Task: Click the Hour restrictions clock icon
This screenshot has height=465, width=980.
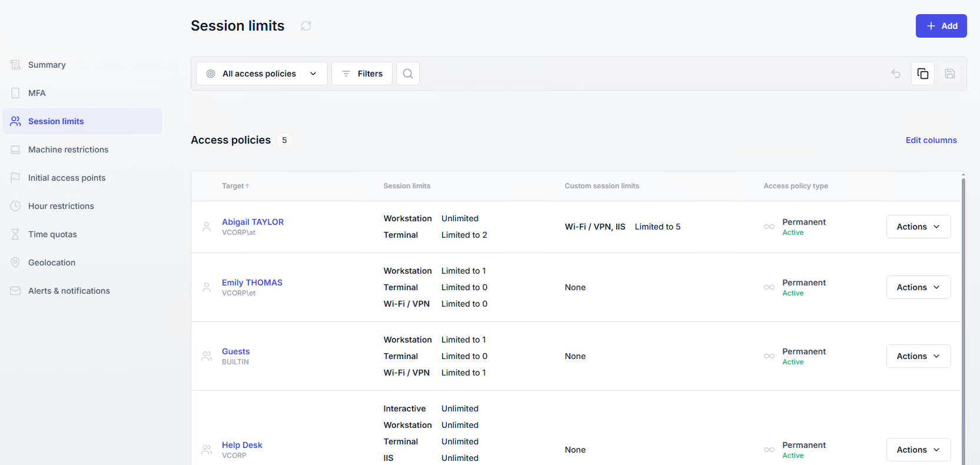Action: (x=15, y=206)
